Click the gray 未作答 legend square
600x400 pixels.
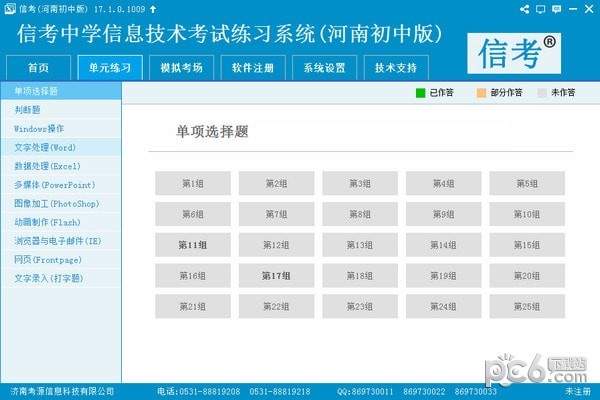543,94
